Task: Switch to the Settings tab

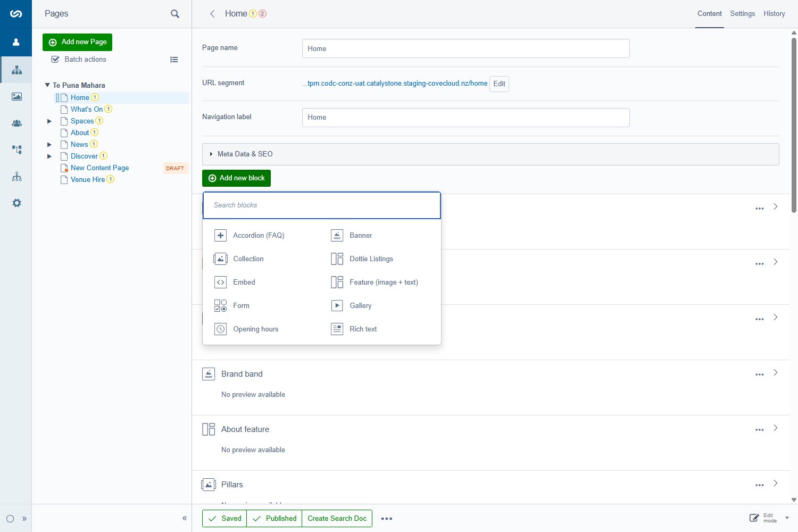Action: click(x=742, y=14)
